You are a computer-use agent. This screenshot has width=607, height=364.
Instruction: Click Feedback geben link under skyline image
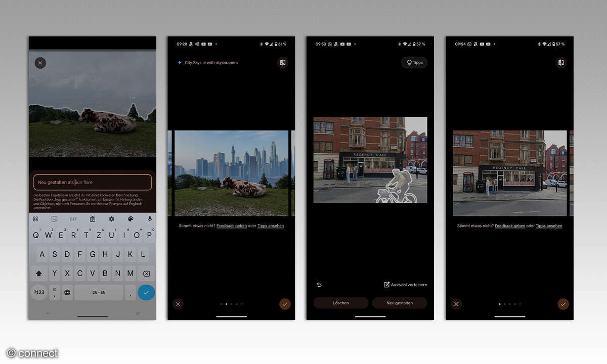coord(231,226)
